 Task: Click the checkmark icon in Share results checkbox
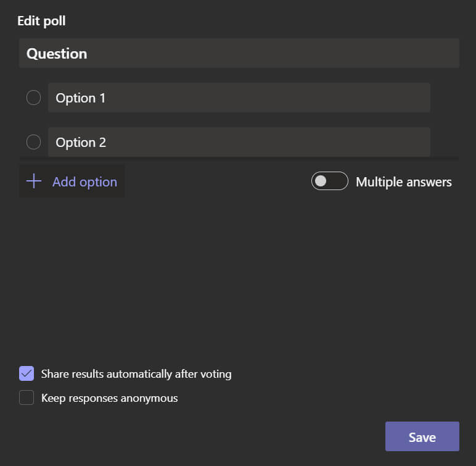tap(27, 373)
